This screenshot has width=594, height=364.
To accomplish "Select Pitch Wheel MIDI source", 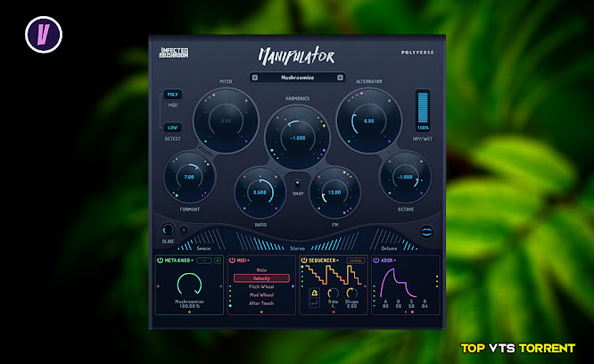I will (x=261, y=286).
